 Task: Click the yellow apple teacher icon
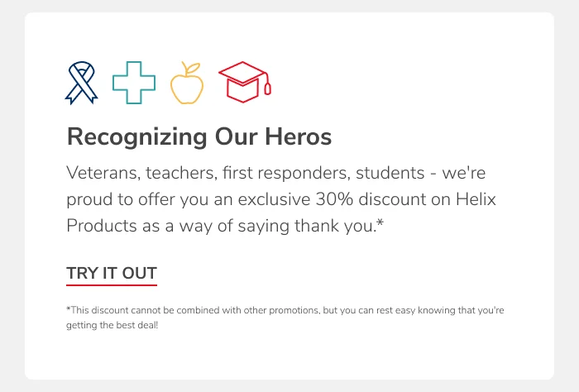pyautogui.click(x=186, y=84)
